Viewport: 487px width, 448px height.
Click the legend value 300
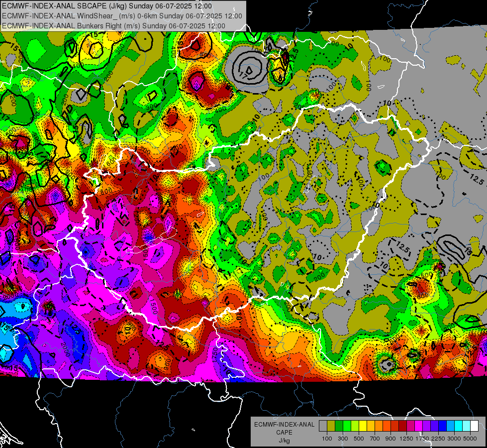343,439
